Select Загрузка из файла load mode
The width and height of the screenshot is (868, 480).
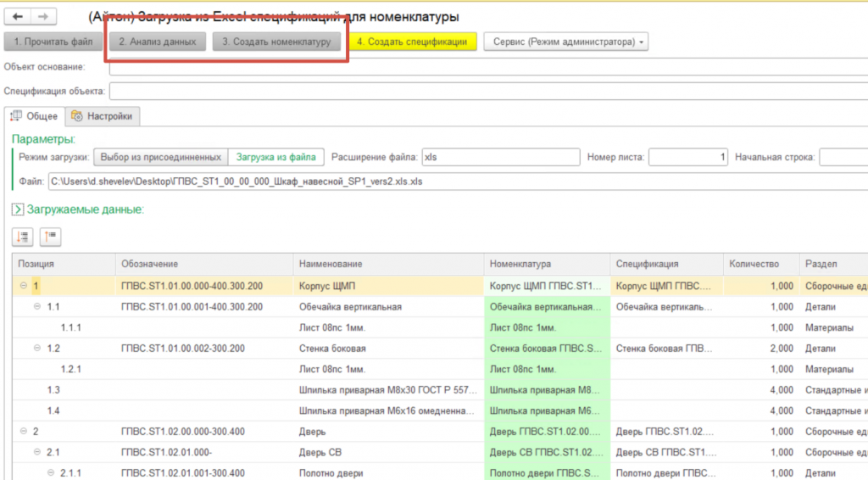coord(276,157)
